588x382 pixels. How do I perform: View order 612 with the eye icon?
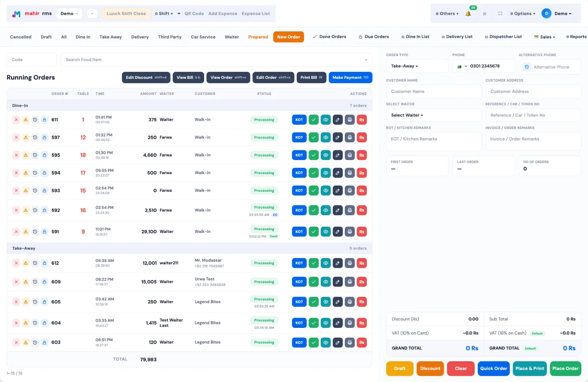pyautogui.click(x=326, y=263)
